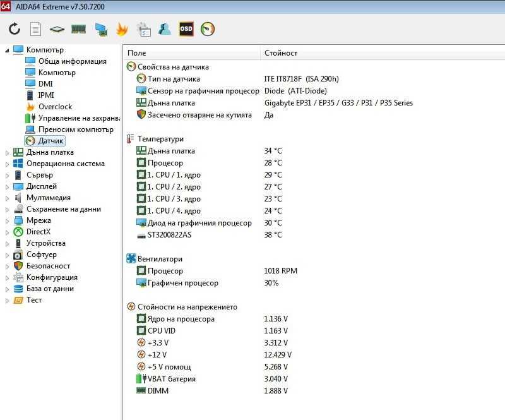The height and width of the screenshot is (420, 505).
Task: Expand the Дисплей tree node
Action: click(x=7, y=187)
